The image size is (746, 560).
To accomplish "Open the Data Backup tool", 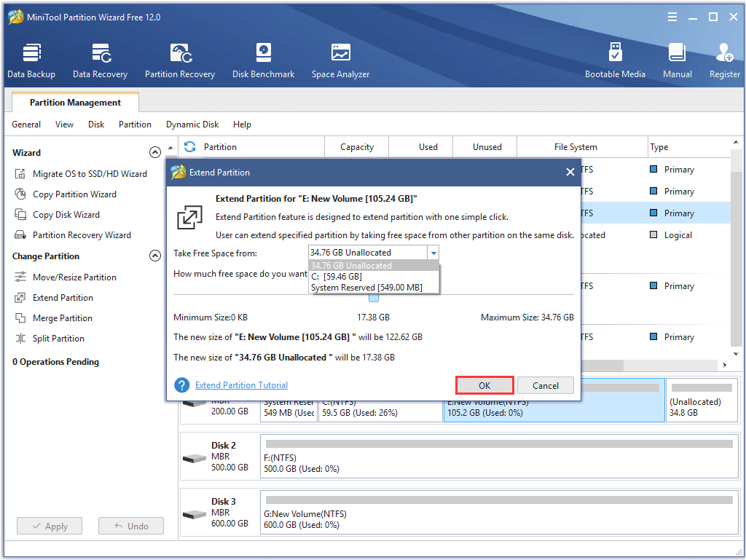I will 31,60.
